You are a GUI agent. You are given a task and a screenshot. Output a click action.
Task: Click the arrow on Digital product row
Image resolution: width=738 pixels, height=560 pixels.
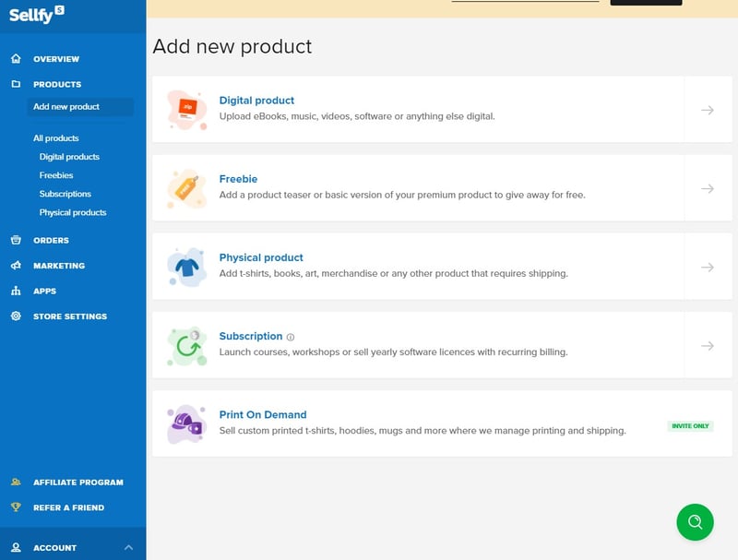(x=708, y=110)
